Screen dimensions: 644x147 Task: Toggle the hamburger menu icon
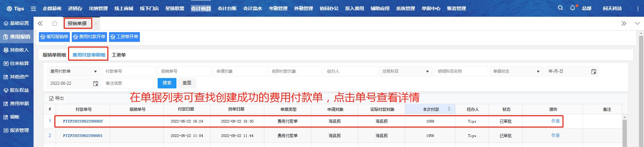33,9
